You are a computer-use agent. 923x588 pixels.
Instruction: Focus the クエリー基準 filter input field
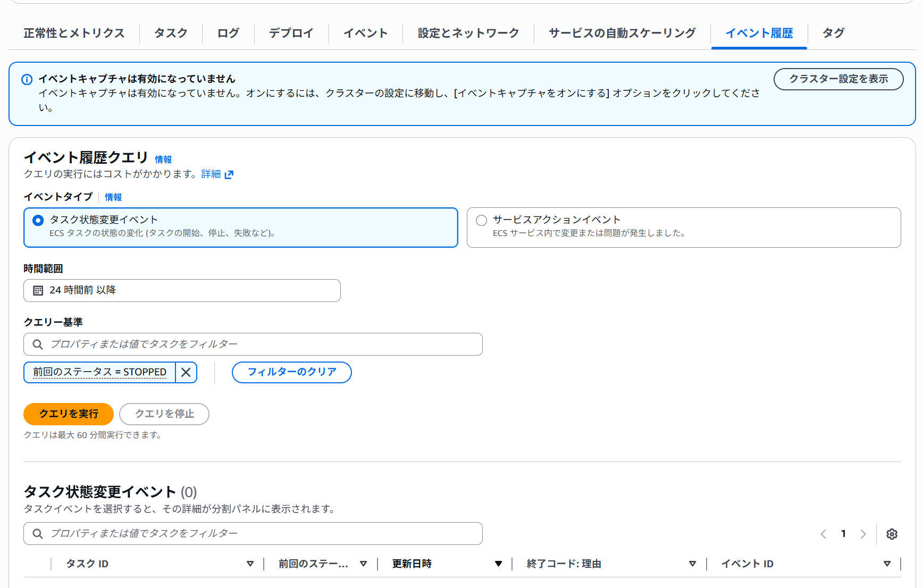(x=253, y=344)
